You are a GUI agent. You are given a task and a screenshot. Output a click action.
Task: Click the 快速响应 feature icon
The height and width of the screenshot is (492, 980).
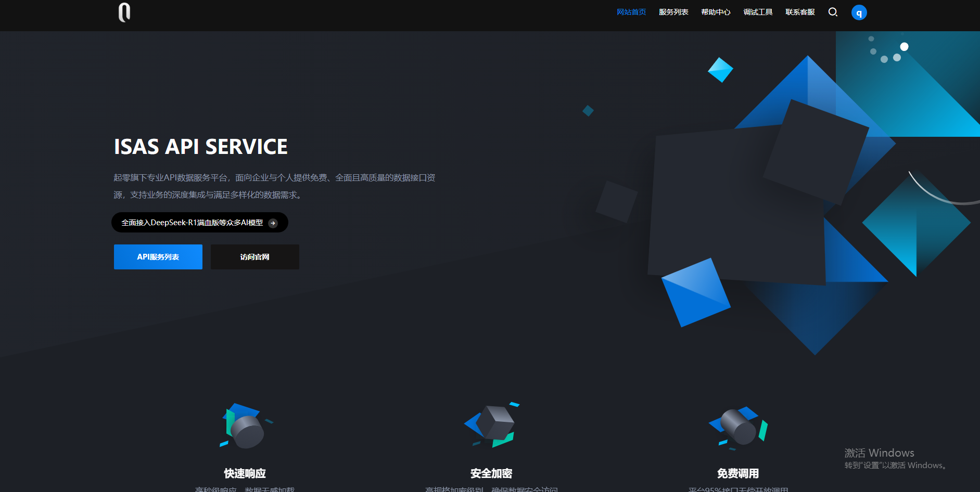[x=246, y=425]
